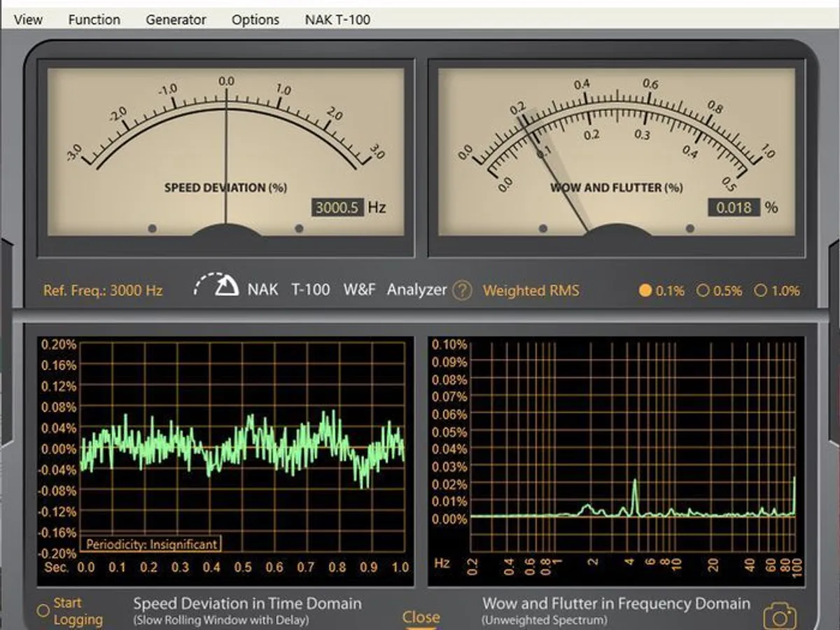Open the Options menu

(255, 20)
